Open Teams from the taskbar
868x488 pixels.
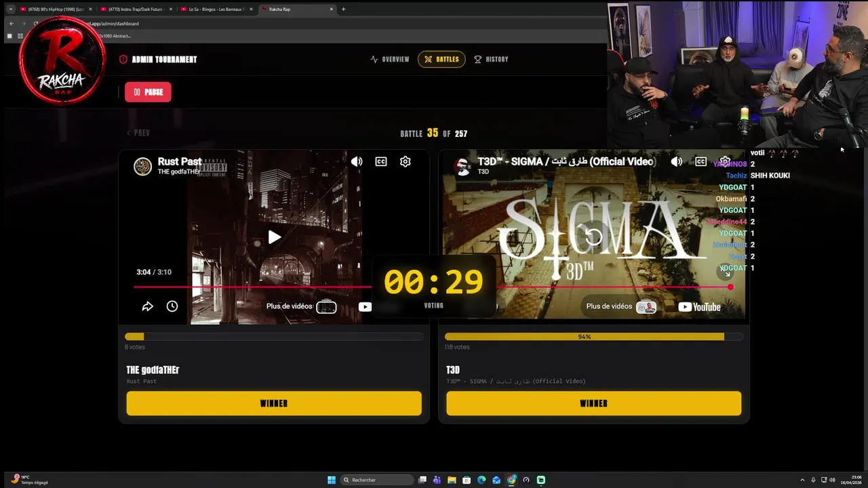point(437,480)
